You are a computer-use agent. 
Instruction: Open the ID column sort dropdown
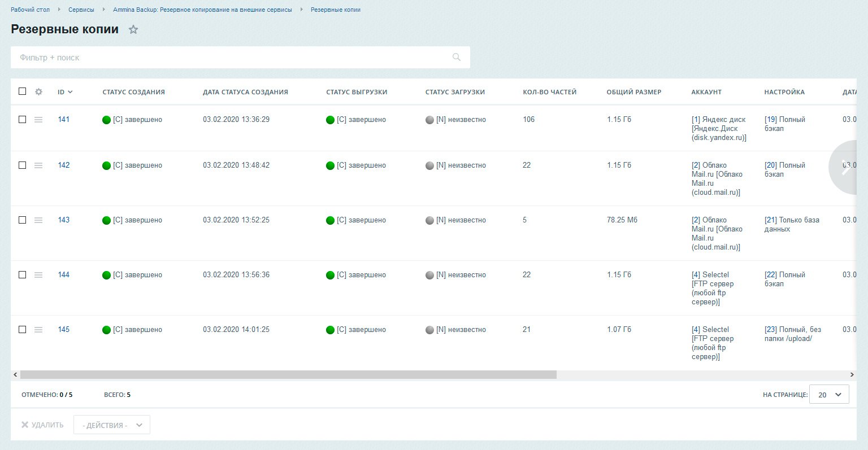tap(71, 91)
